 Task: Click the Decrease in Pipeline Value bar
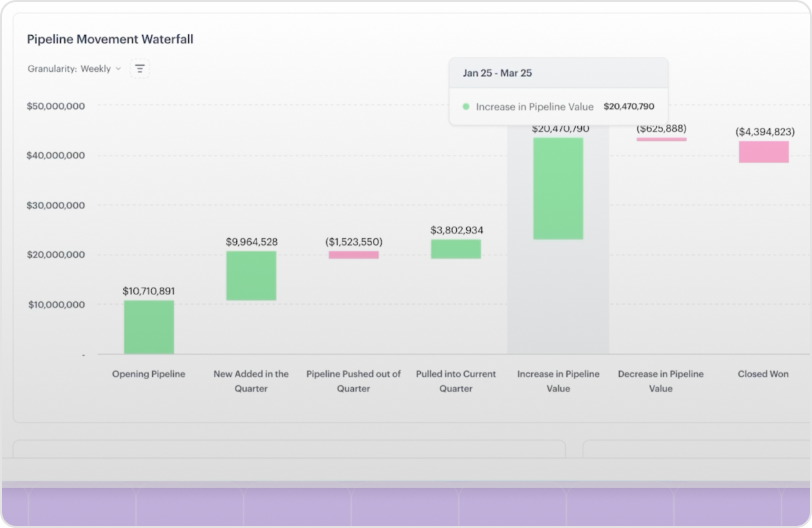coord(661,139)
